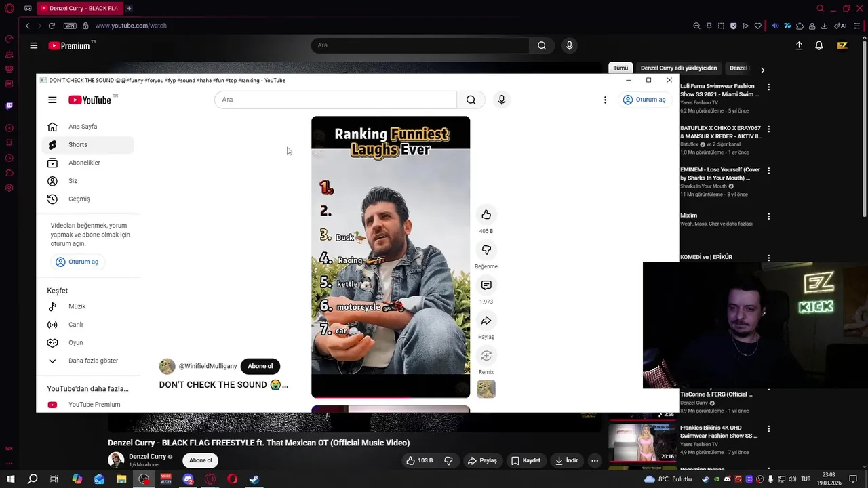Screen dimensions: 868x488
Task: Toggle the VPN badge in the address bar
Action: pyautogui.click(x=70, y=26)
